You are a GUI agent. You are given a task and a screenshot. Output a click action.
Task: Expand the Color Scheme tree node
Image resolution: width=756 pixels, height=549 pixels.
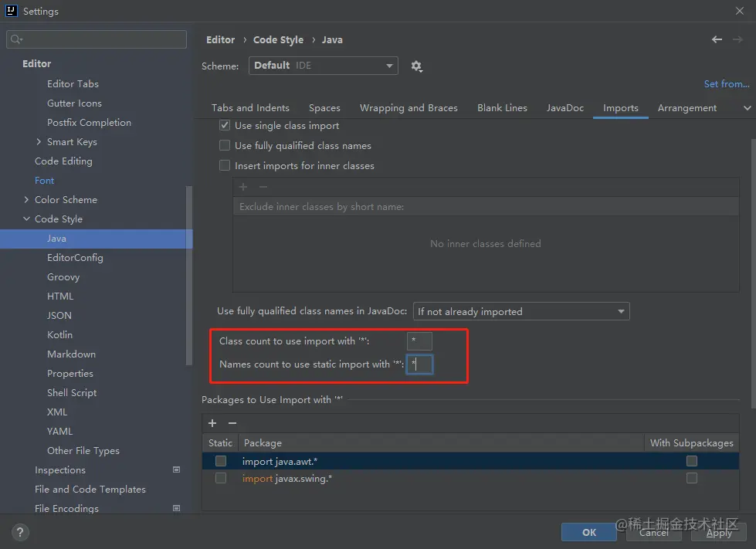(26, 199)
